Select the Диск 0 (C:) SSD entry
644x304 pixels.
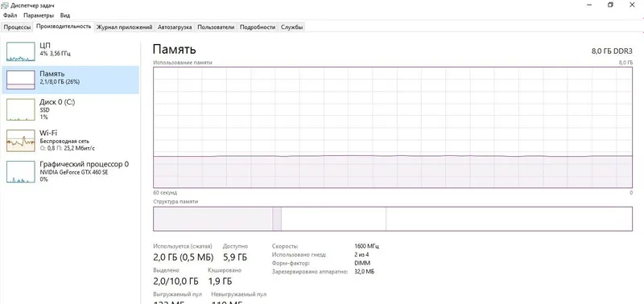pos(70,109)
